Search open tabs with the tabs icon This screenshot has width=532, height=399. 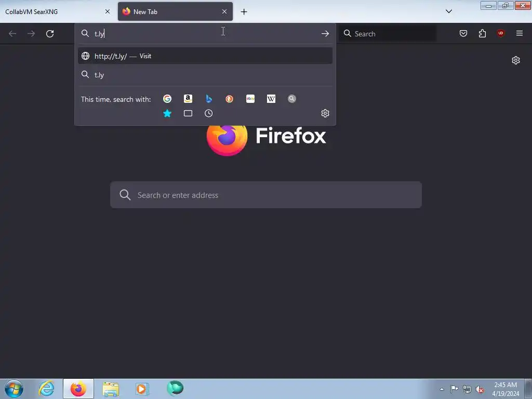(x=188, y=113)
